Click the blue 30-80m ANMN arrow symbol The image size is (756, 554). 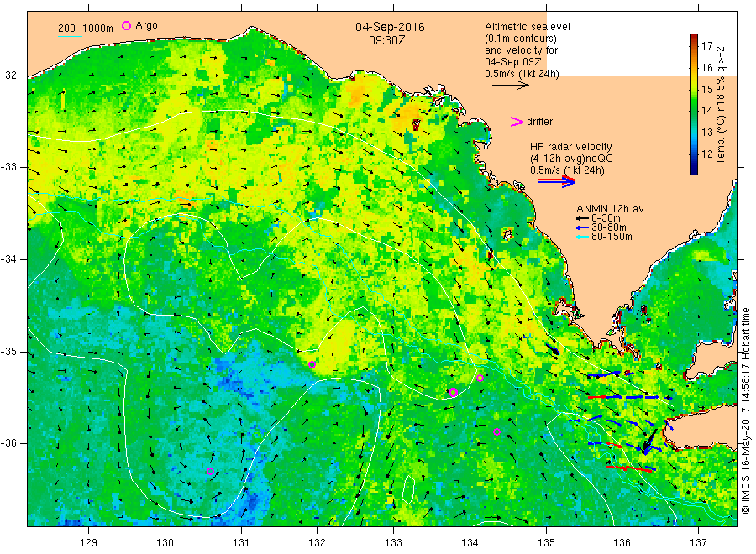(582, 227)
